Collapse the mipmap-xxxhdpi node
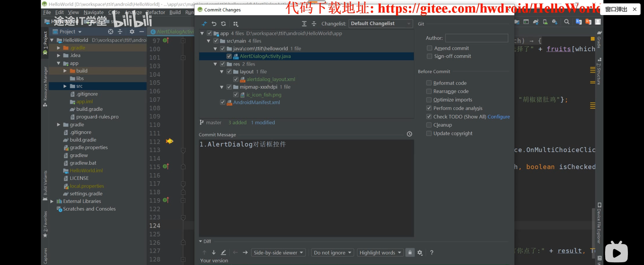This screenshot has height=265, width=644. (x=222, y=87)
